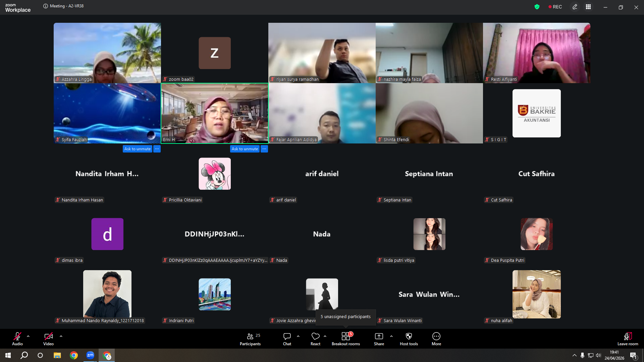Open Windows taskbar search

(24, 355)
